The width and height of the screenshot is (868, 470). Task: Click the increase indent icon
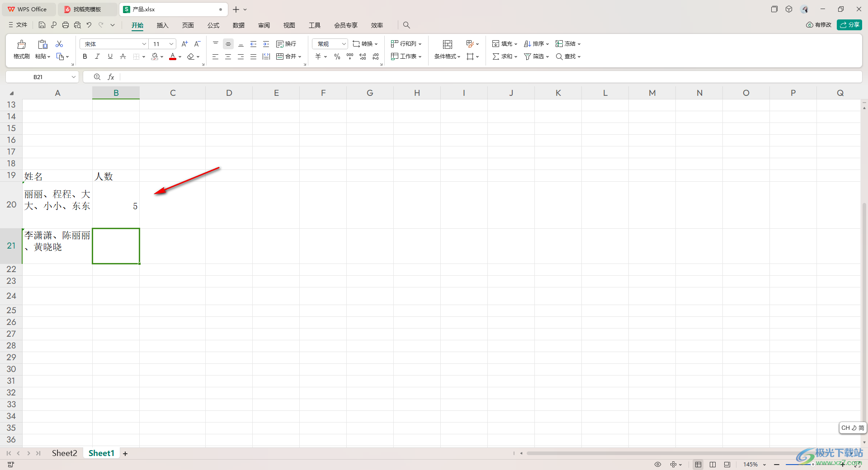[266, 44]
